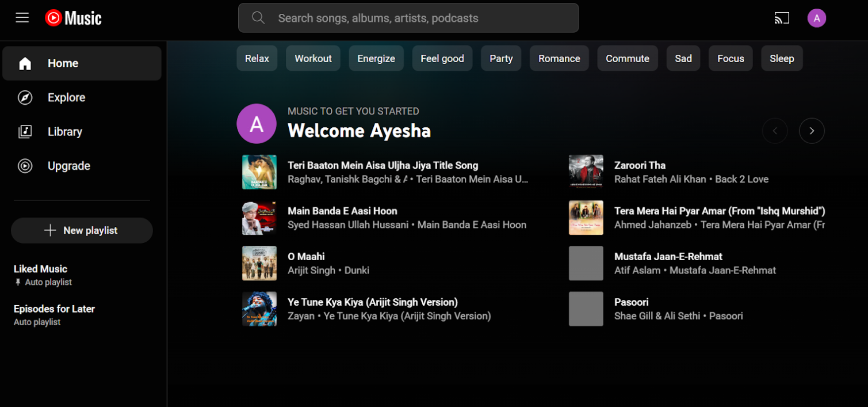Open the O Maahi song title
This screenshot has width=868, height=407.
coord(306,256)
